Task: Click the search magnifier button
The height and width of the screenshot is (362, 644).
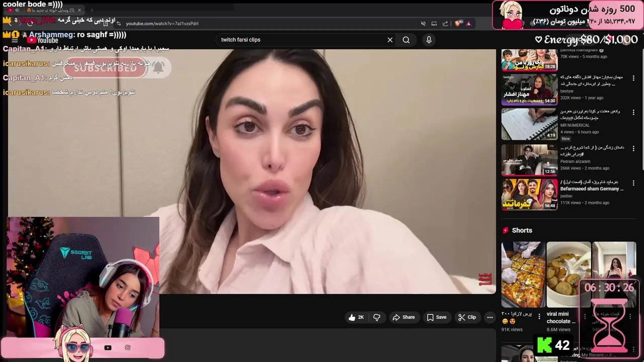Action: pos(406,40)
